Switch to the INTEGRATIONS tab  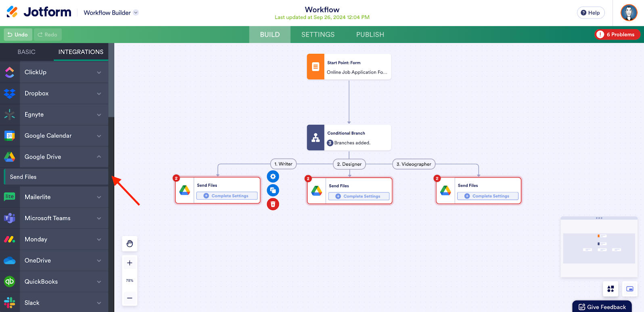click(x=81, y=52)
